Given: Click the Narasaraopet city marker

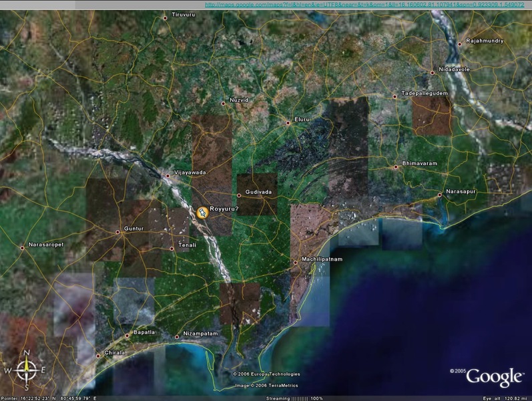Looking at the screenshot, I should (x=22, y=248).
